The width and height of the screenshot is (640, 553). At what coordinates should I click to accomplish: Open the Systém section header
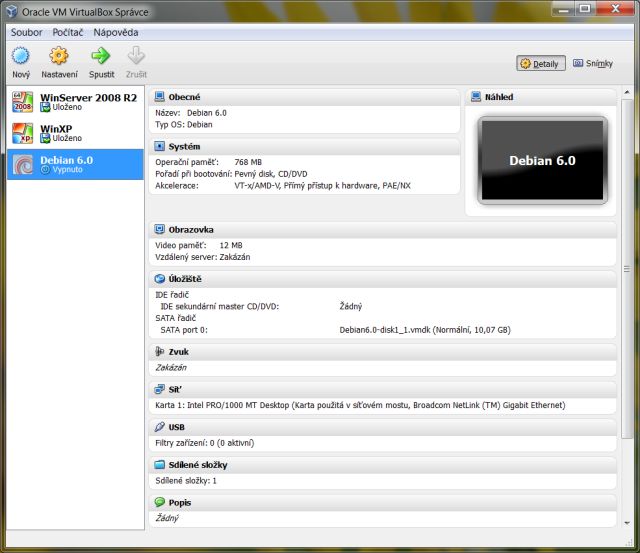click(304, 147)
